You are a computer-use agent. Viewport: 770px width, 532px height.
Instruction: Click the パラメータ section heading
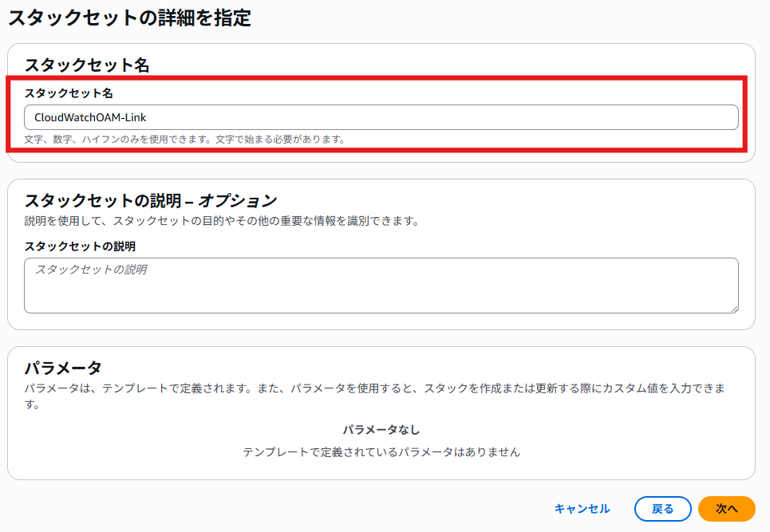pos(63,368)
